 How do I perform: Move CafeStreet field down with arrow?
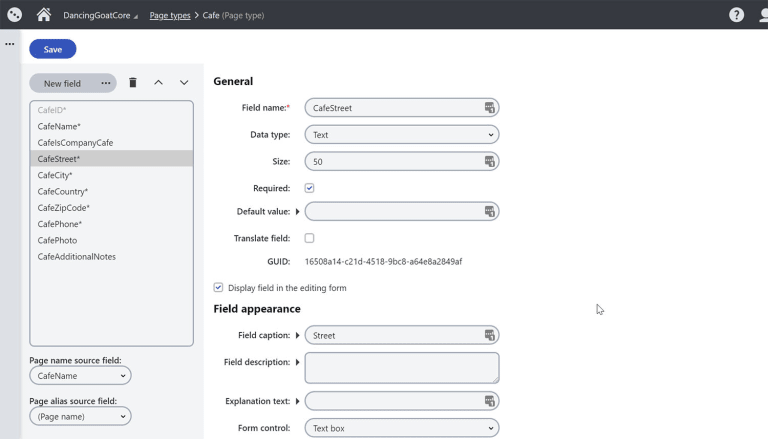[184, 83]
